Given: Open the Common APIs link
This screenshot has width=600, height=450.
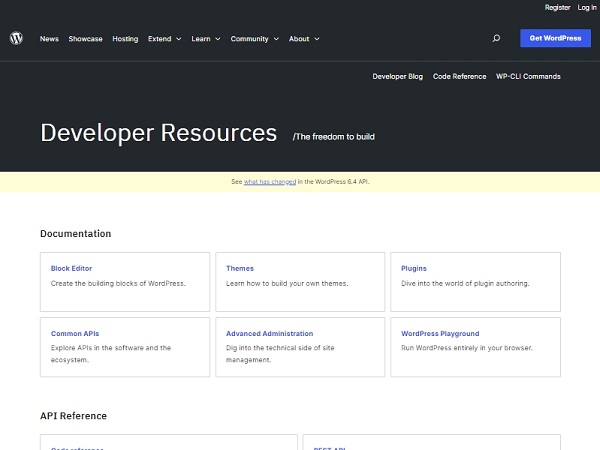Looking at the screenshot, I should (x=75, y=333).
